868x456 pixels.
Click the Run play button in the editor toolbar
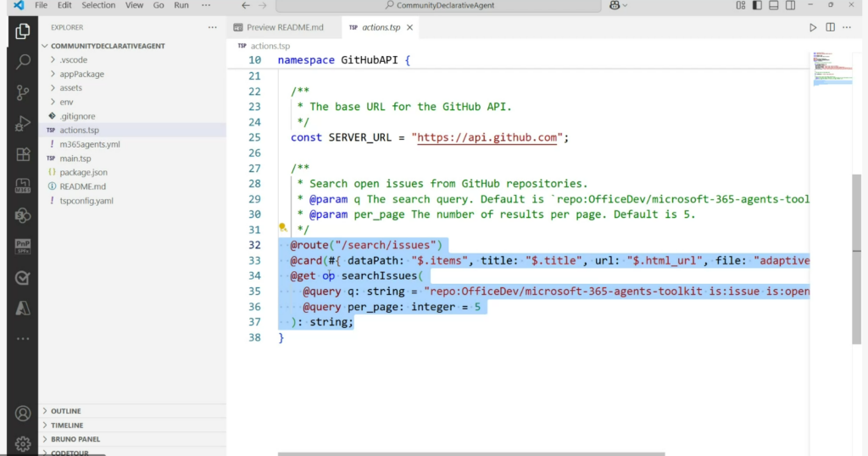point(813,27)
